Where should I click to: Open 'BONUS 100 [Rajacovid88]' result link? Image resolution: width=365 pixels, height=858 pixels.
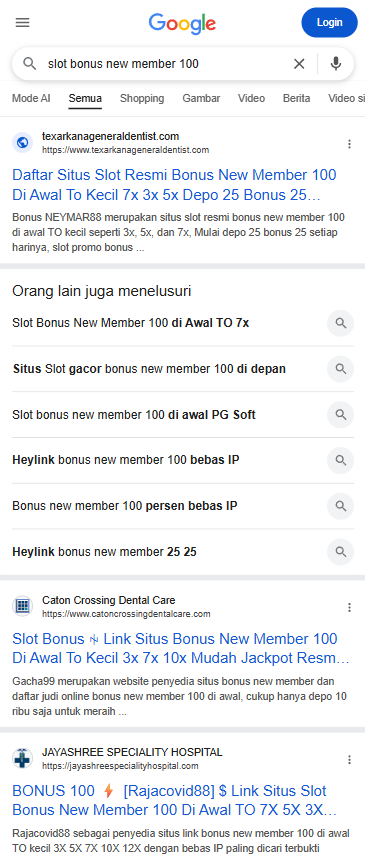(174, 801)
